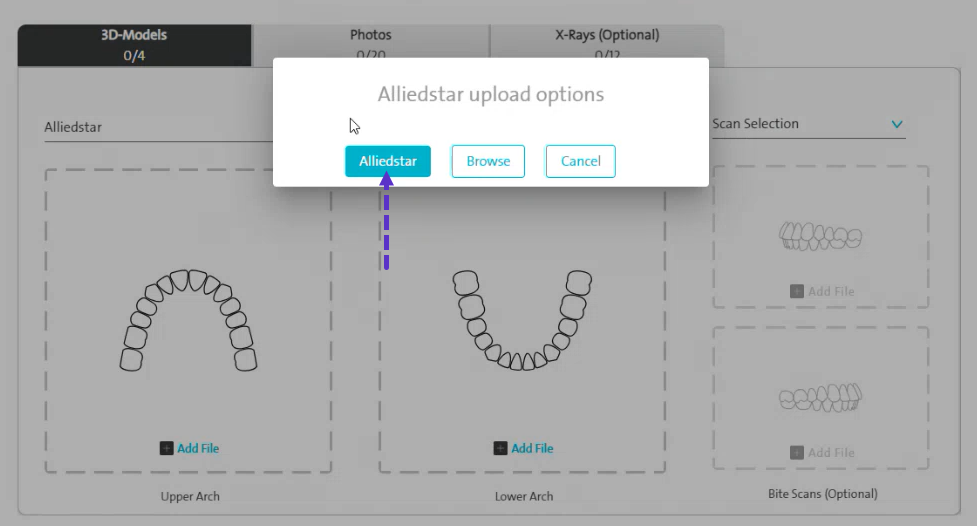
Task: Choose Browse in the upload options dialog
Action: pyautogui.click(x=488, y=161)
